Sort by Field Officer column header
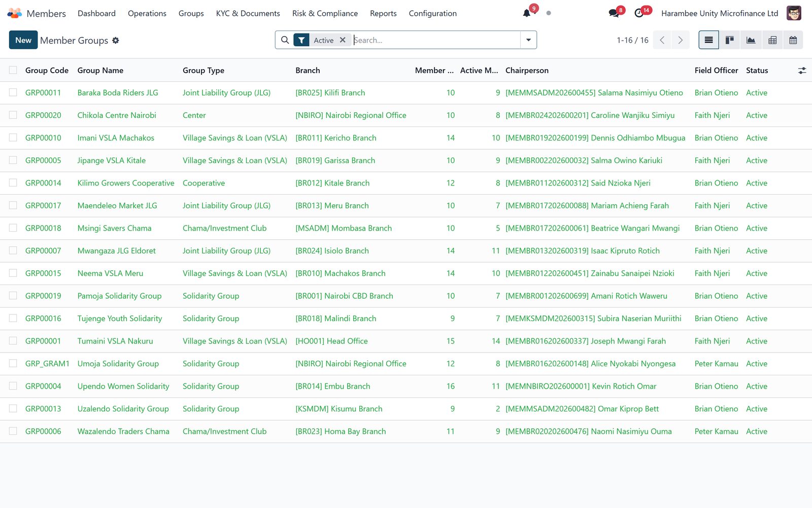This screenshot has height=508, width=812. click(x=716, y=71)
